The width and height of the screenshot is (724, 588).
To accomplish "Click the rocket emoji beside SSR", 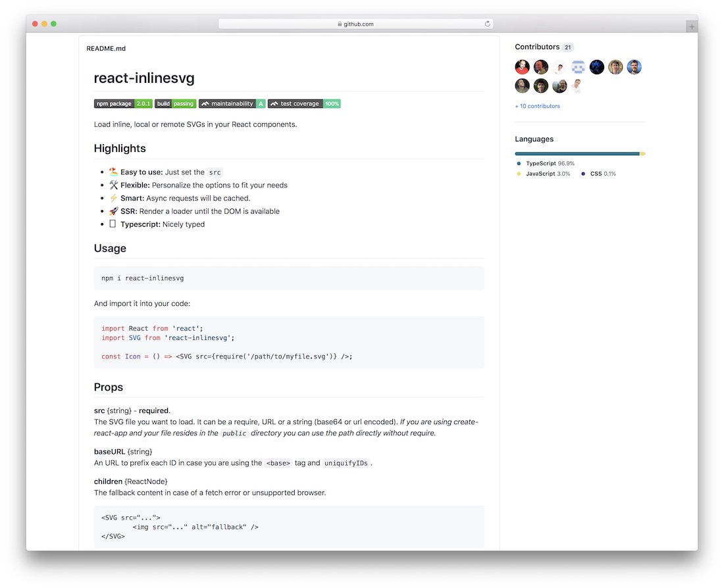I will pyautogui.click(x=113, y=211).
